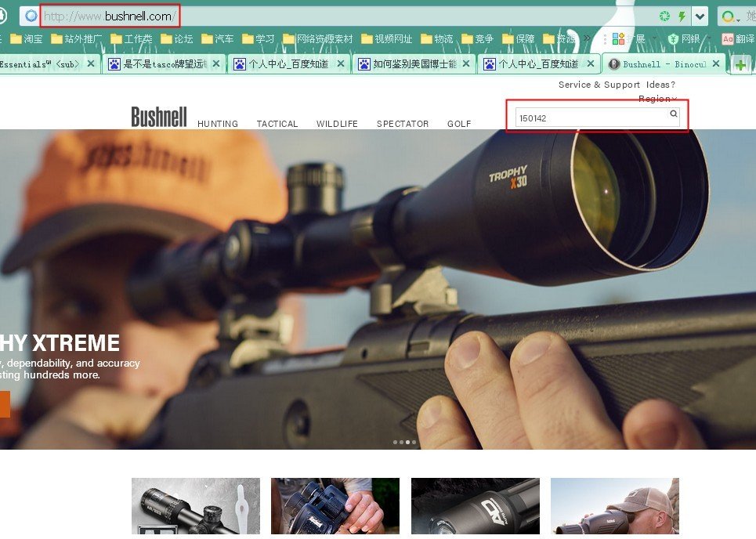Click the Ideas? link

click(660, 85)
